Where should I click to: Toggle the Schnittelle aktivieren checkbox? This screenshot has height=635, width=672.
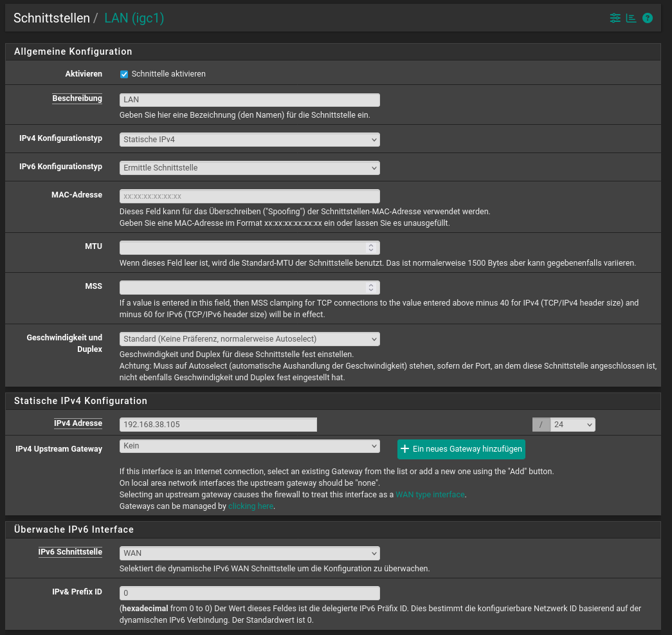(124, 74)
